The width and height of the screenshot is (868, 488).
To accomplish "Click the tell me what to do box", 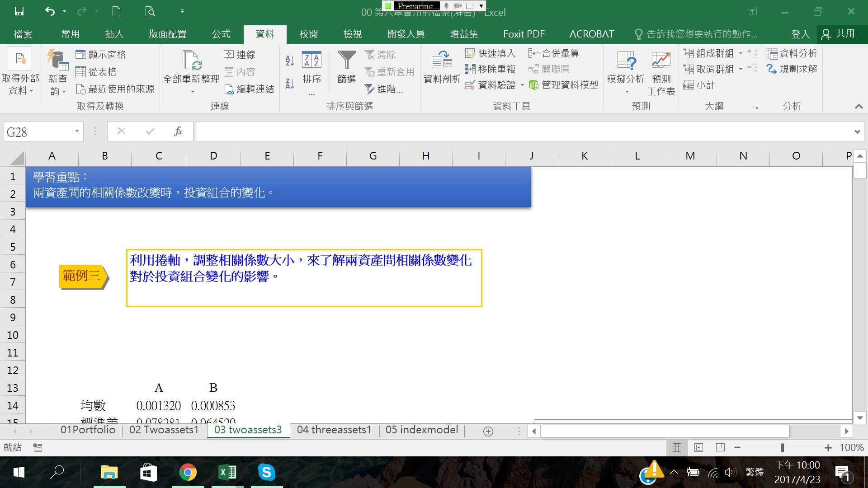I will click(696, 34).
